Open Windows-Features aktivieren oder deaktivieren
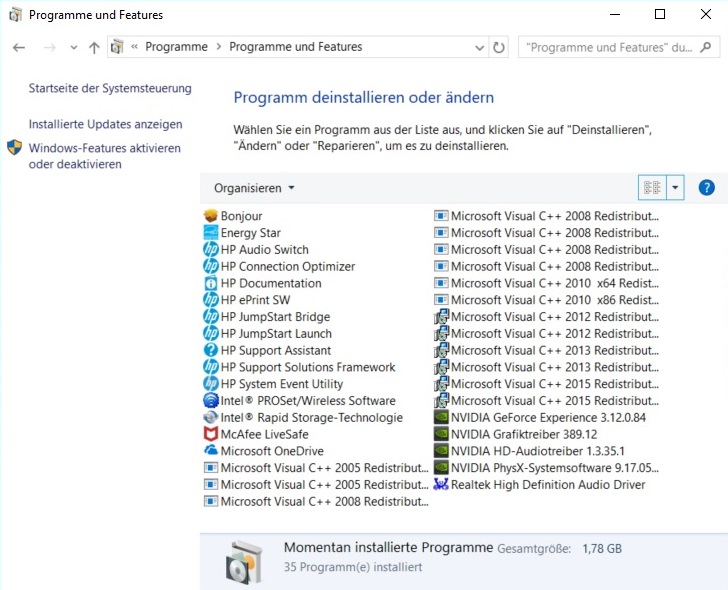This screenshot has width=728, height=590. pyautogui.click(x=104, y=156)
